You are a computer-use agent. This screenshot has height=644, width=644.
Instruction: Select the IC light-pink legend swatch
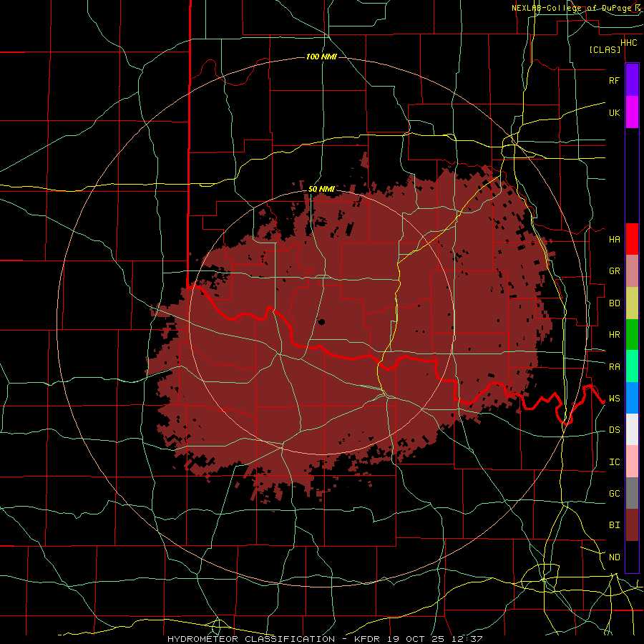click(632, 462)
